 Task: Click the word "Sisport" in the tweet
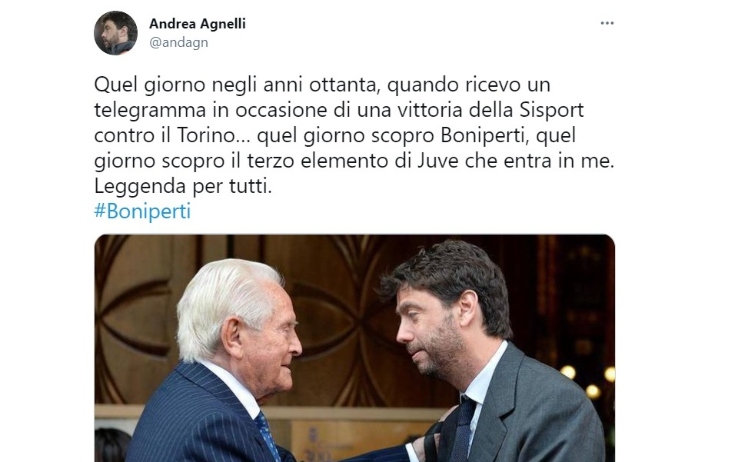(552, 110)
